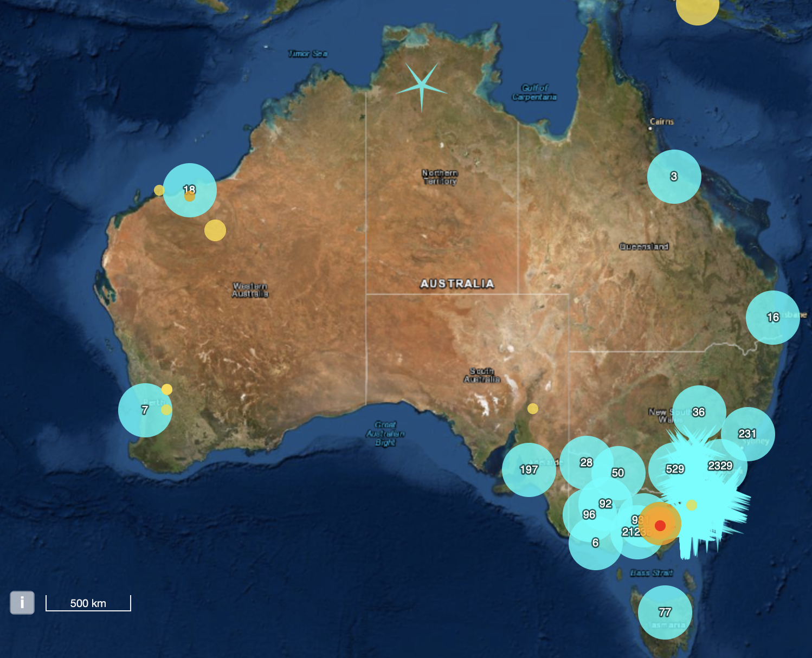The width and height of the screenshot is (812, 658).
Task: Expand the cluster marker labeled 529
Action: [x=675, y=469]
